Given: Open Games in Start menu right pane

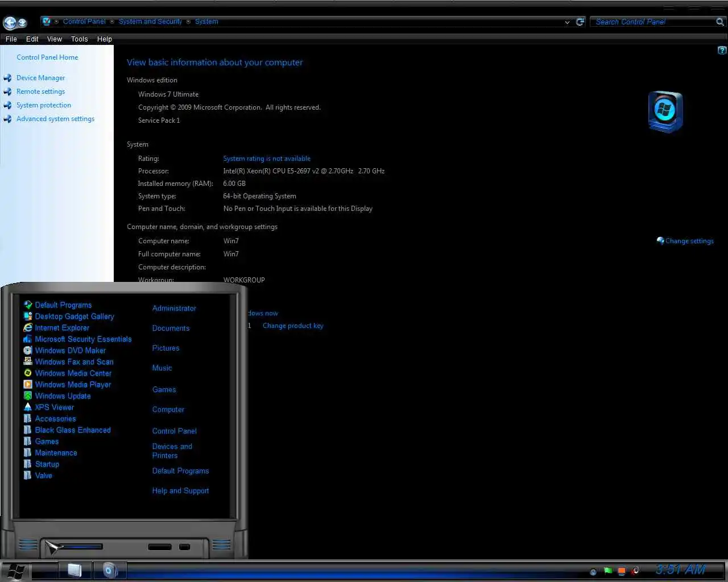Looking at the screenshot, I should [x=164, y=389].
